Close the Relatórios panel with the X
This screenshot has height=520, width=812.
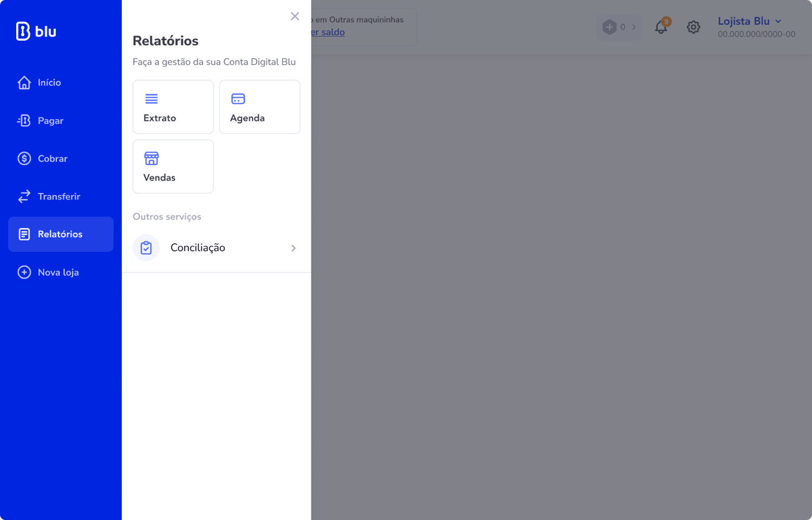pos(294,16)
